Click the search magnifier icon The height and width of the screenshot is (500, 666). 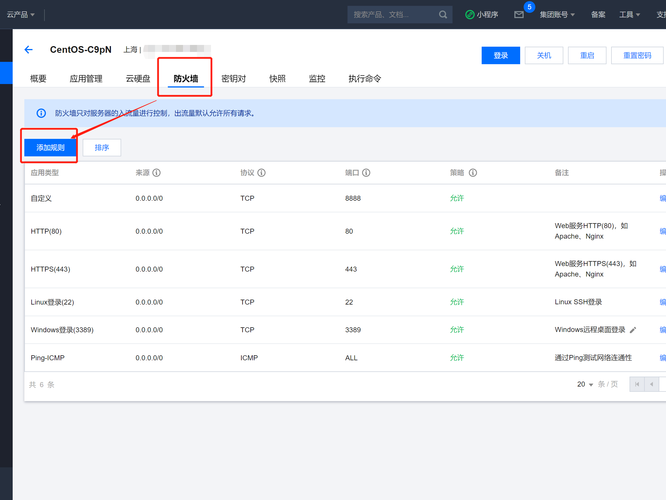tap(443, 15)
